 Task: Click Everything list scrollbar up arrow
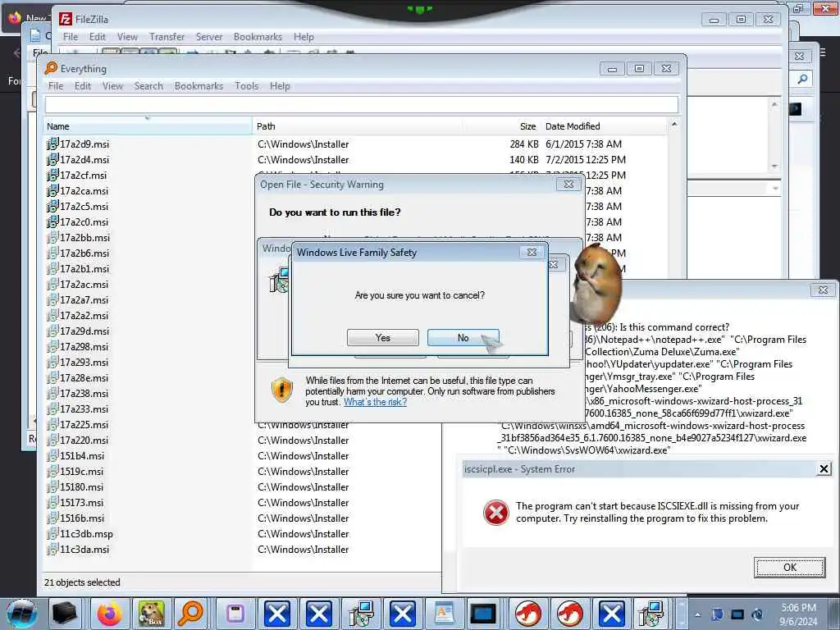(x=674, y=125)
